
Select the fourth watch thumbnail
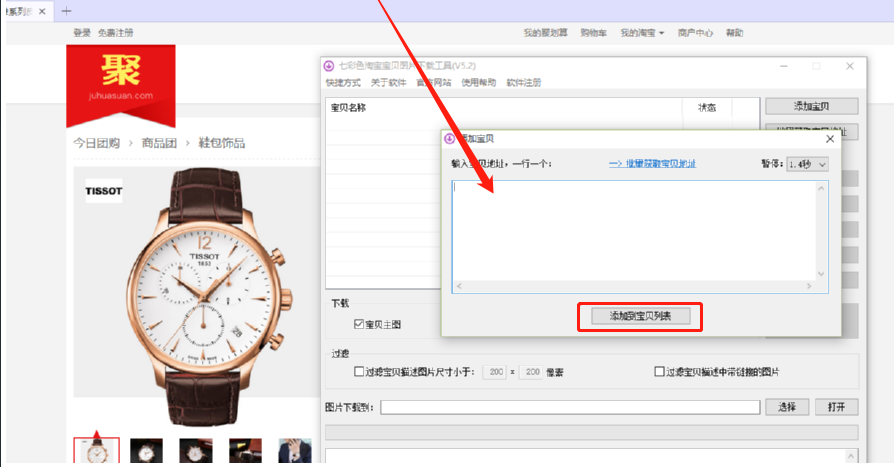point(245,450)
